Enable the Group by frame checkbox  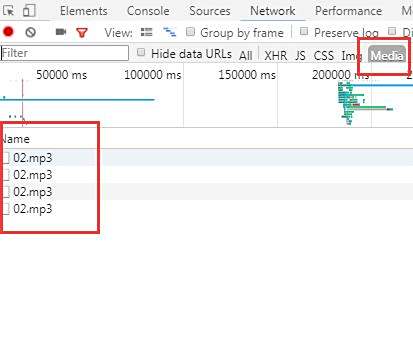coord(190,32)
